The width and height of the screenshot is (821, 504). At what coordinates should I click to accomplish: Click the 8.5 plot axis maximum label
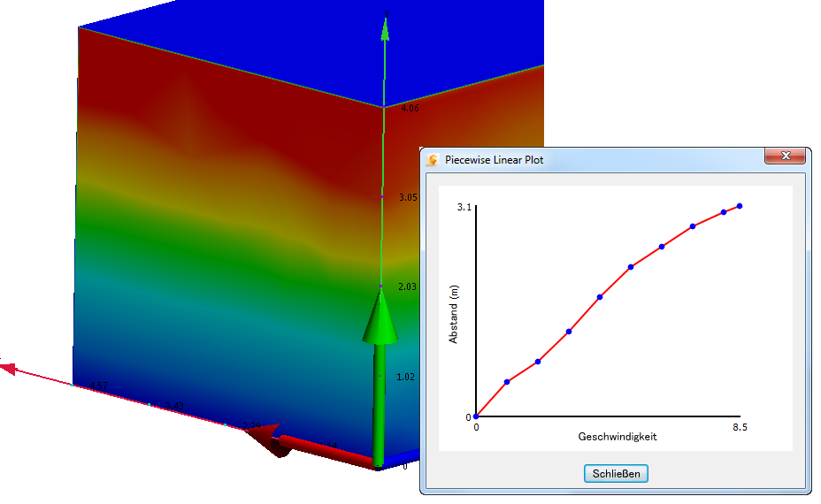[x=740, y=428]
